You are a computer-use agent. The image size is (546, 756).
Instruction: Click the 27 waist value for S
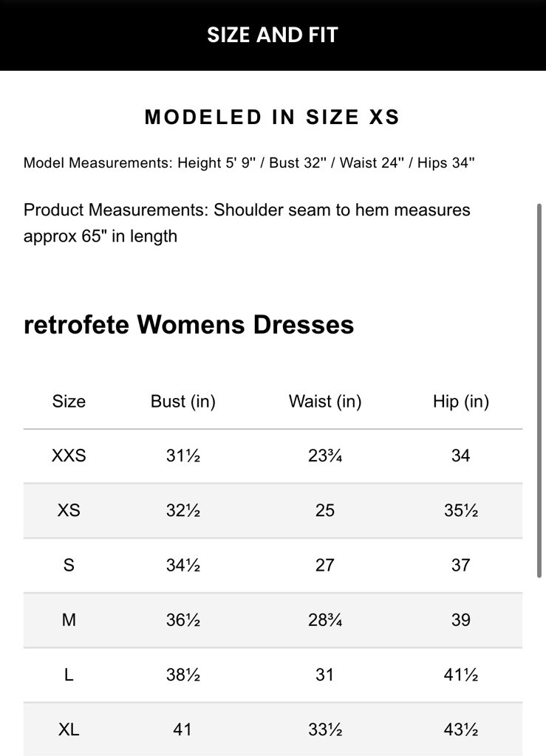point(325,565)
